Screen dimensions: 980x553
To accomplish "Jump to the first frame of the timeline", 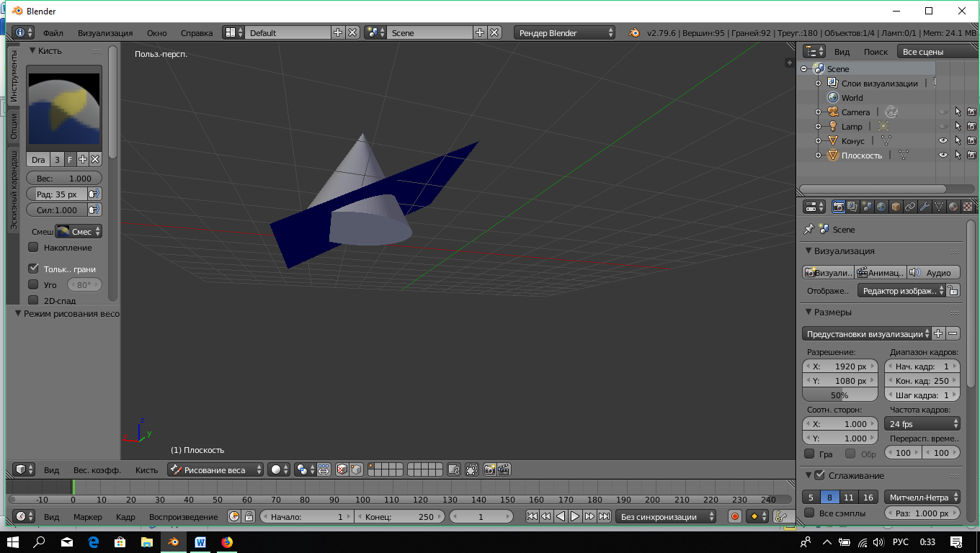I will pos(532,516).
